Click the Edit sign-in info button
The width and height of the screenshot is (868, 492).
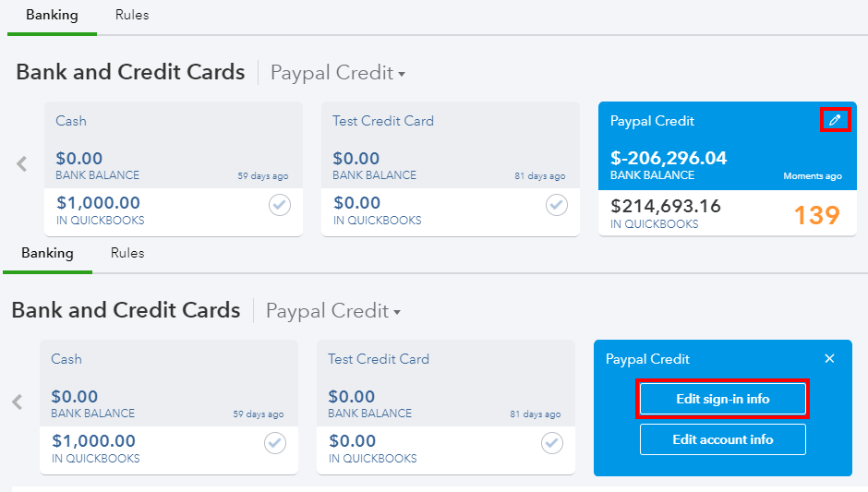[722, 399]
